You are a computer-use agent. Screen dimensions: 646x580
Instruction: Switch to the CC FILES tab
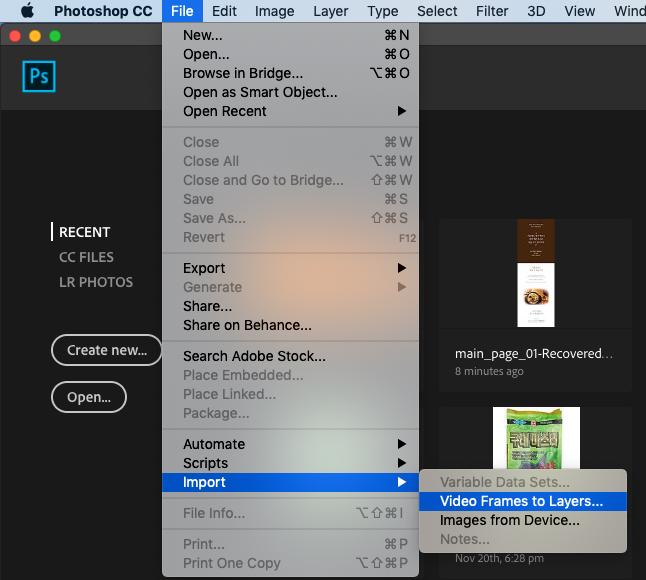(86, 257)
